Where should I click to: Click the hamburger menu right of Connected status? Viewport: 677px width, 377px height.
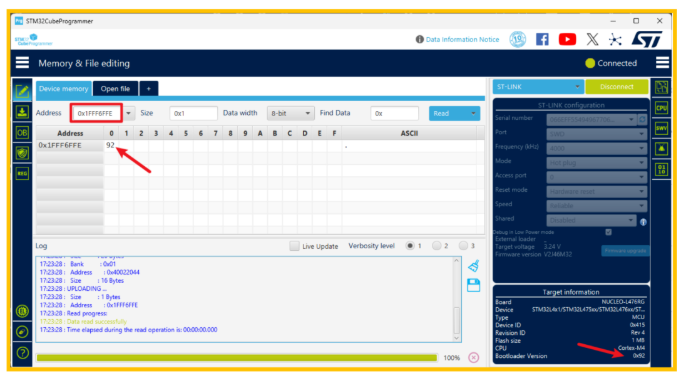click(x=662, y=63)
